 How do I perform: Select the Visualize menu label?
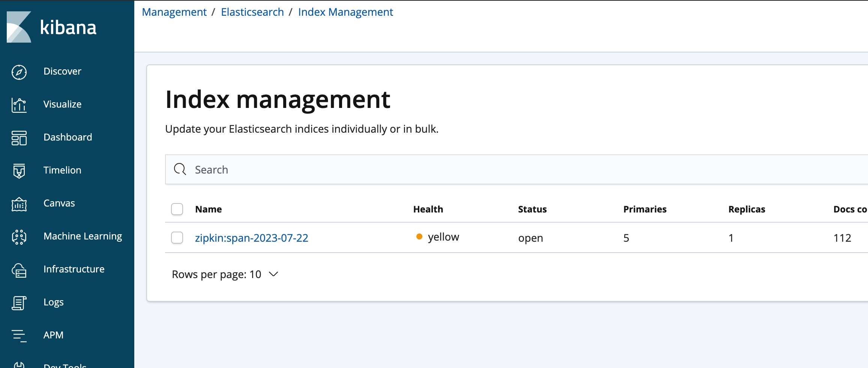(62, 104)
